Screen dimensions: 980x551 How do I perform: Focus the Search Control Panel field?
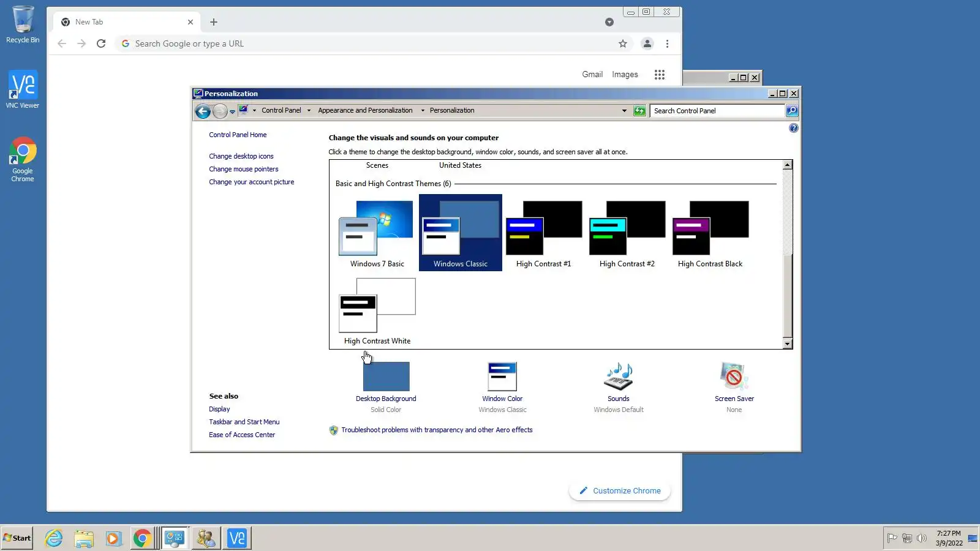(x=717, y=111)
